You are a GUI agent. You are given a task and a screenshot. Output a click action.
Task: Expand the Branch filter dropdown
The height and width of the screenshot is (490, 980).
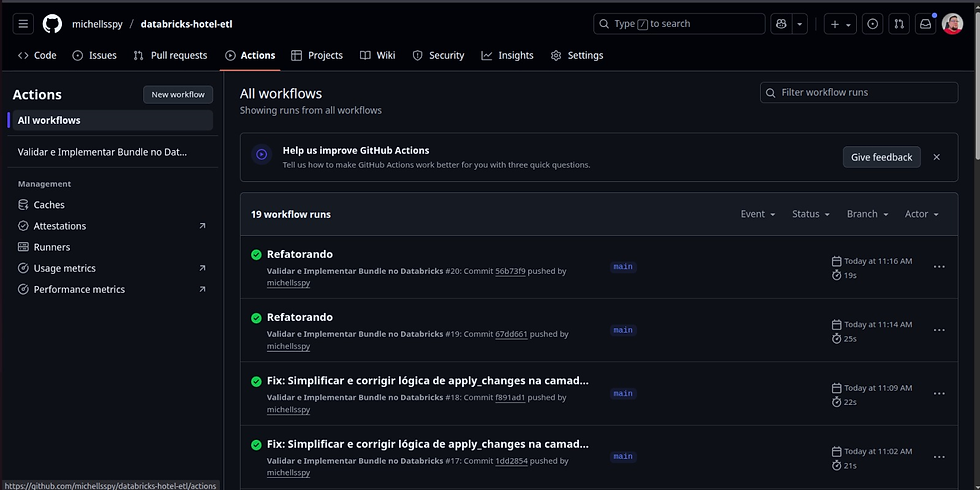pyautogui.click(x=867, y=214)
